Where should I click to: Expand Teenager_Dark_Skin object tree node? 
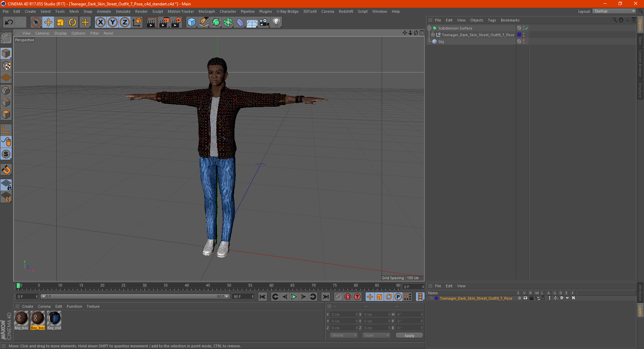tap(433, 35)
